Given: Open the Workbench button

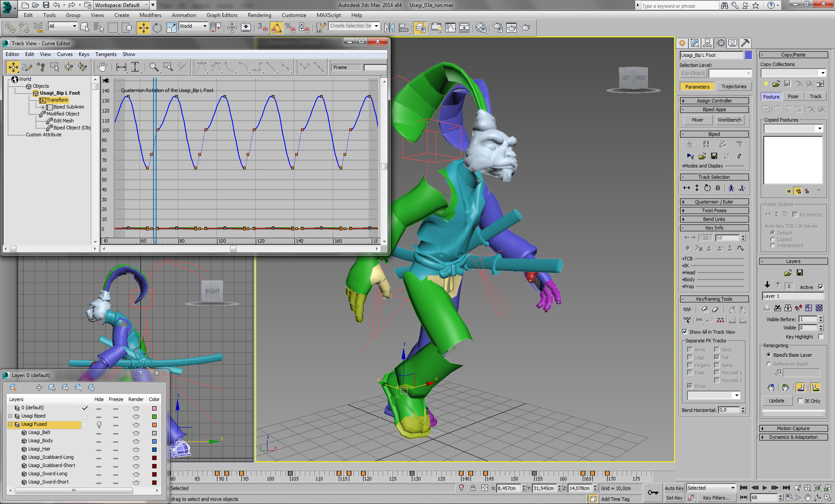Looking at the screenshot, I should click(729, 120).
